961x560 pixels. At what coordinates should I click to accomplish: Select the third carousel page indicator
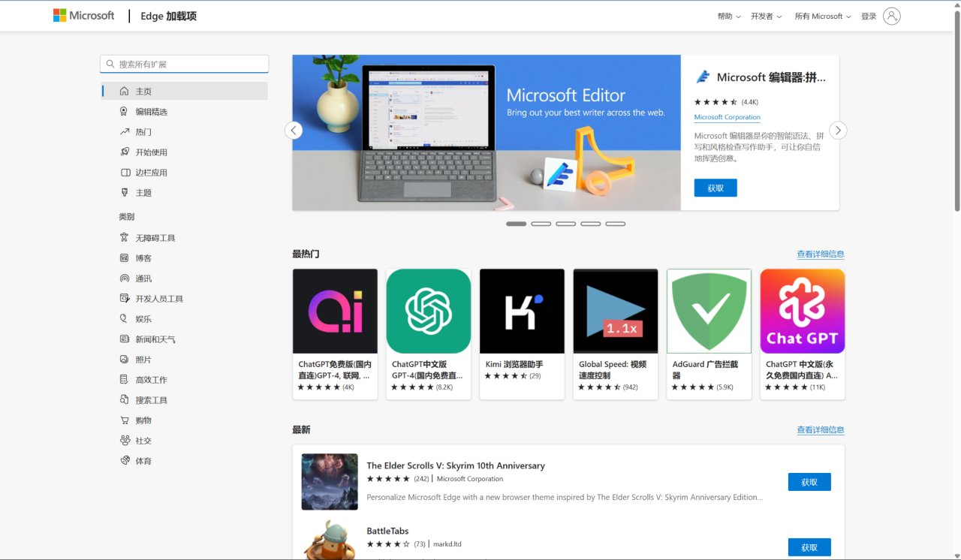(566, 224)
